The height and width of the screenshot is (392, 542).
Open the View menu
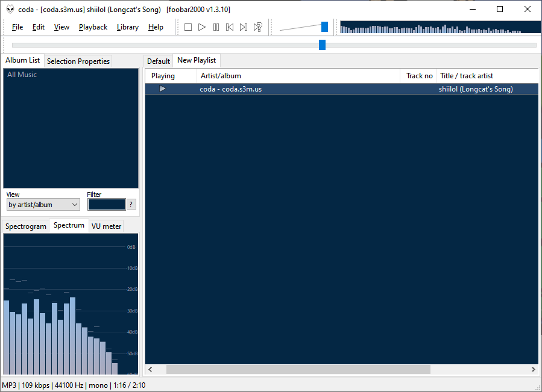[x=61, y=27]
